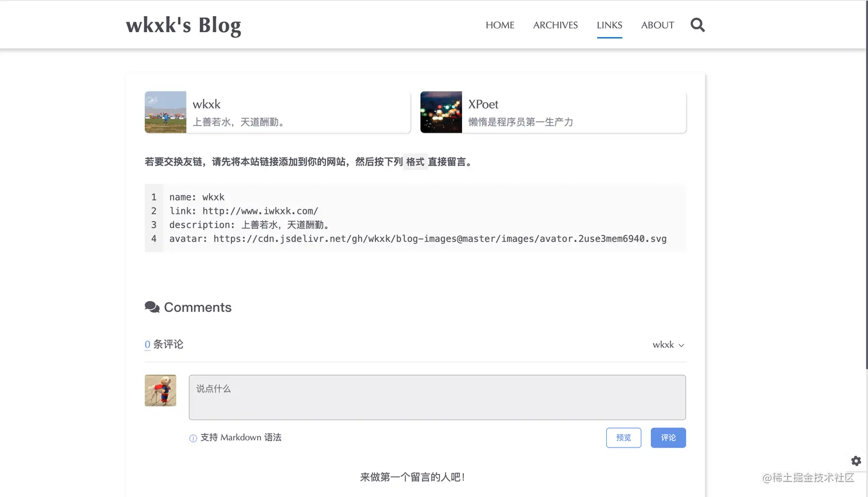The height and width of the screenshot is (497, 868).
Task: Submit with the 评论 button
Action: [668, 438]
